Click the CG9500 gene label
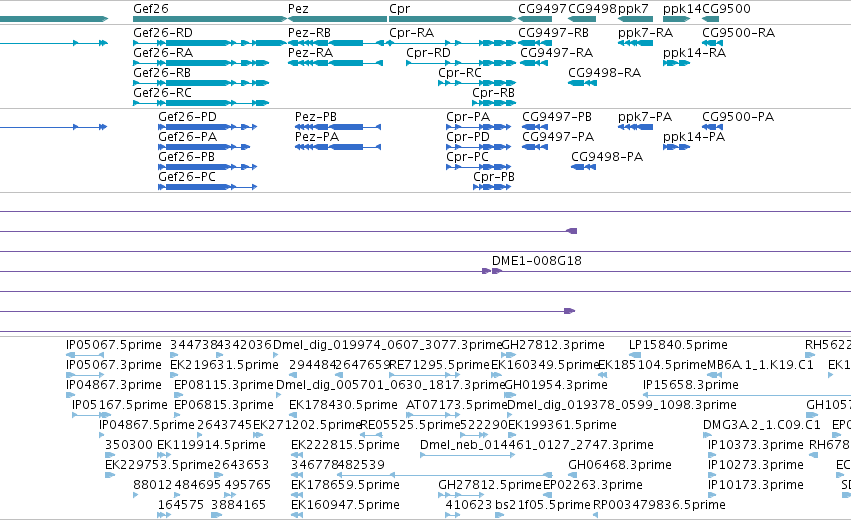This screenshot has width=851, height=520. [726, 9]
